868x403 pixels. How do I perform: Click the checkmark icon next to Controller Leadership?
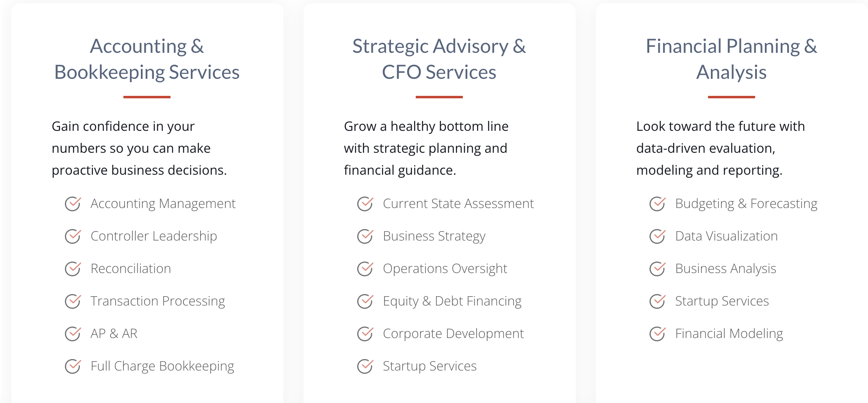point(73,236)
